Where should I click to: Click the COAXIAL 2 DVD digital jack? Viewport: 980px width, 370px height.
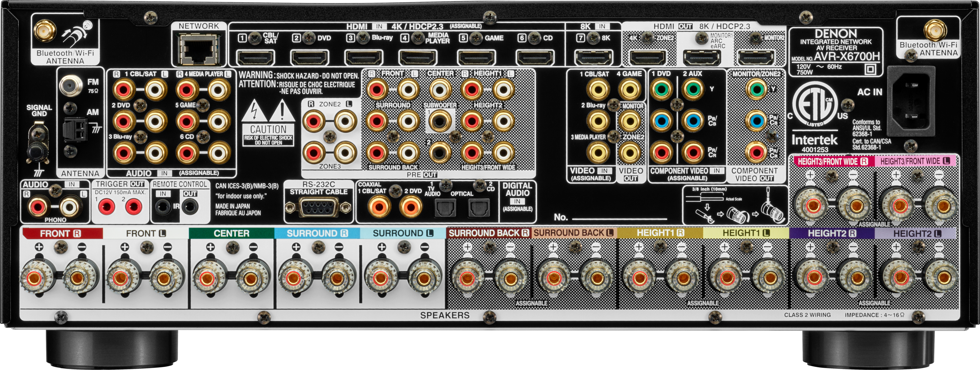pos(411,207)
